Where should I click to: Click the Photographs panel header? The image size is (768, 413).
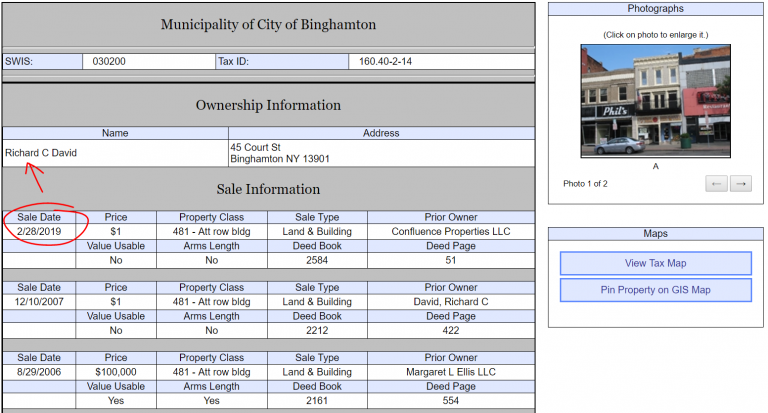pyautogui.click(x=655, y=8)
